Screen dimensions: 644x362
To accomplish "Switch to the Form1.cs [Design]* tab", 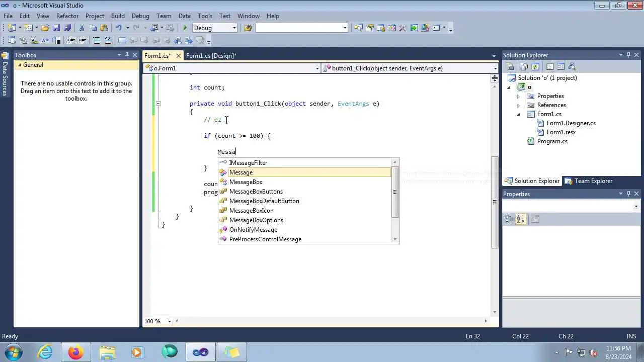I will pyautogui.click(x=211, y=56).
